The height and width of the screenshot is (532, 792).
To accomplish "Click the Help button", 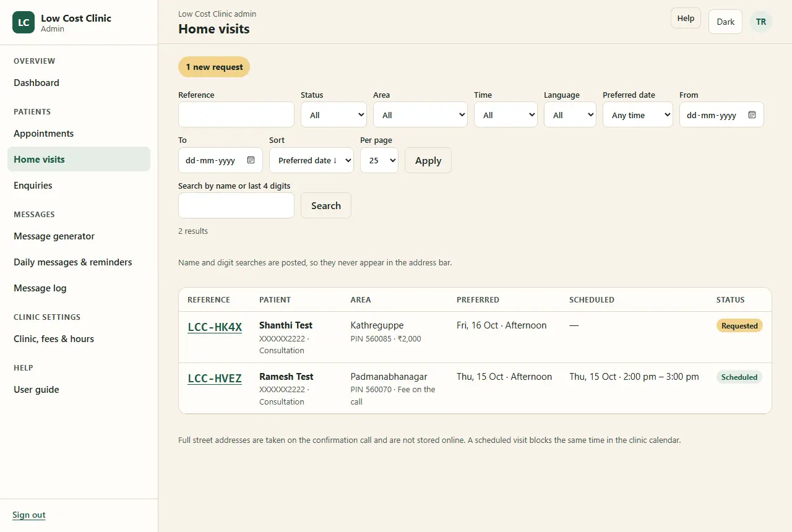I will [686, 18].
